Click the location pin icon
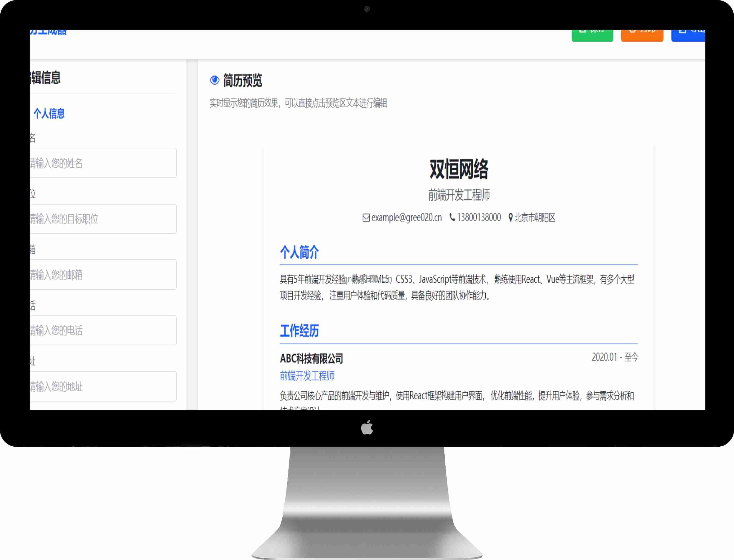 510,218
